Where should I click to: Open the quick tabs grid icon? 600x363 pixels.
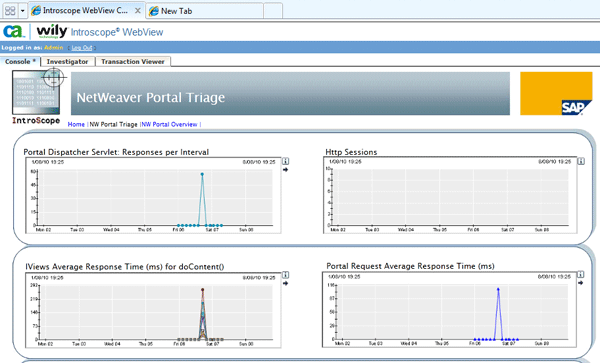point(10,11)
